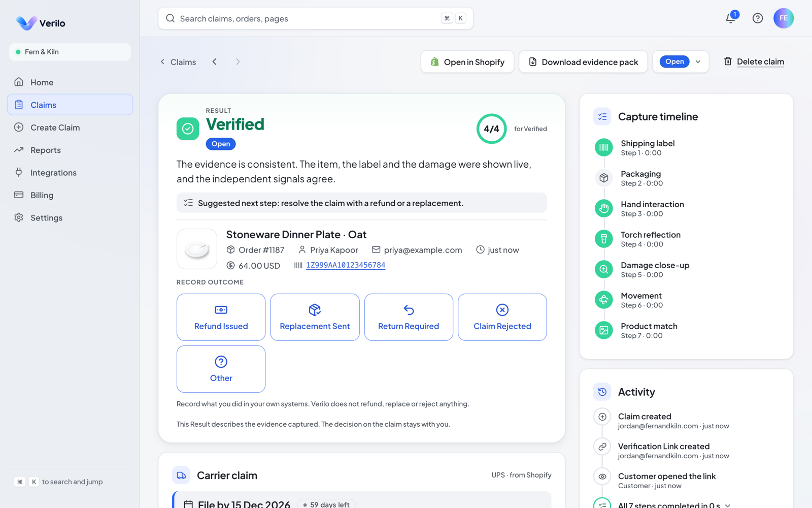Click Delete claim
This screenshot has height=508, width=812.
pyautogui.click(x=754, y=61)
